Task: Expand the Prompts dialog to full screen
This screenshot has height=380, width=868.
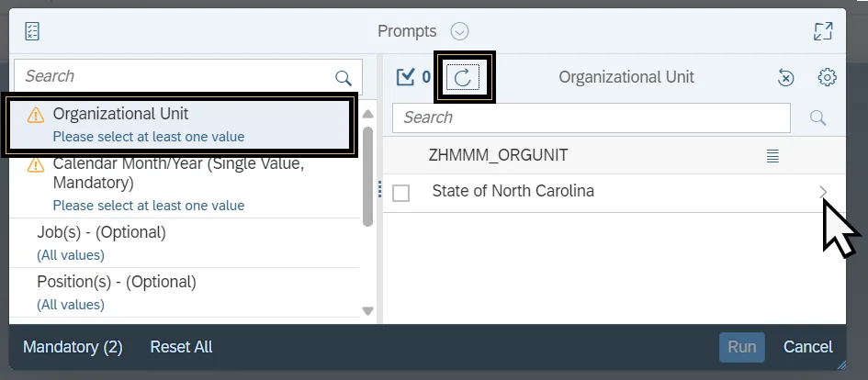Action: tap(823, 31)
